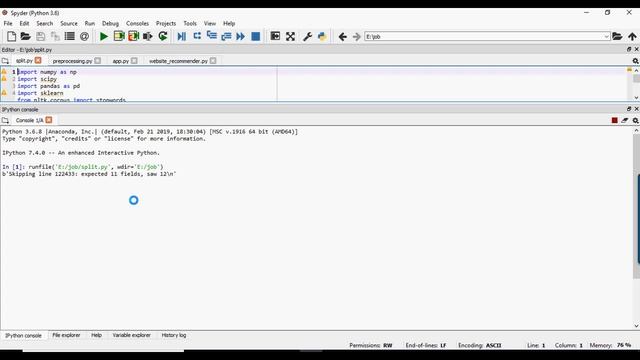Open the Projects menu
Image resolution: width=640 pixels, height=360 pixels.
[x=166, y=24]
